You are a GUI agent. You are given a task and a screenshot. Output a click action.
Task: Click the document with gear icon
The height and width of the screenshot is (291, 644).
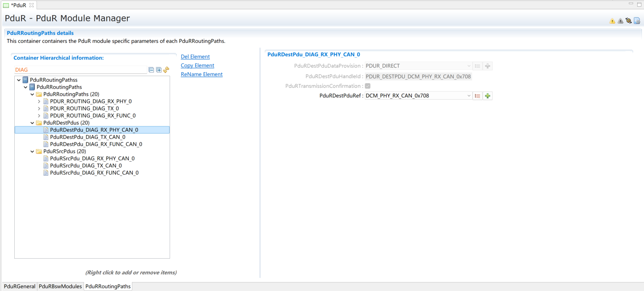(x=637, y=21)
